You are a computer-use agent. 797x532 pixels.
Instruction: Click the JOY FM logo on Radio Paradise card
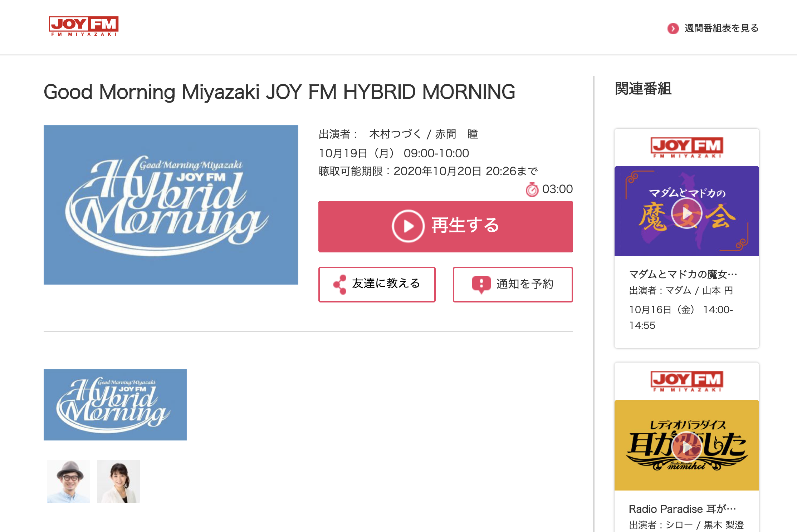click(686, 381)
